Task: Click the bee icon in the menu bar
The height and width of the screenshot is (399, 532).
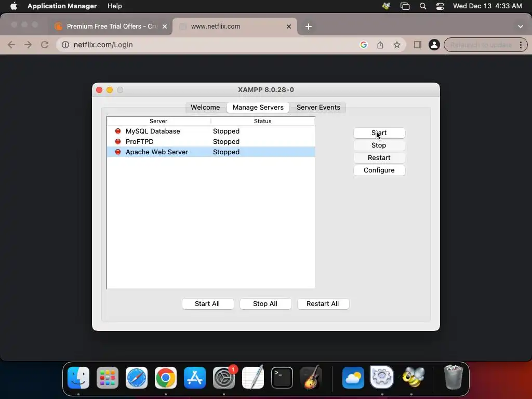Action: point(386,6)
